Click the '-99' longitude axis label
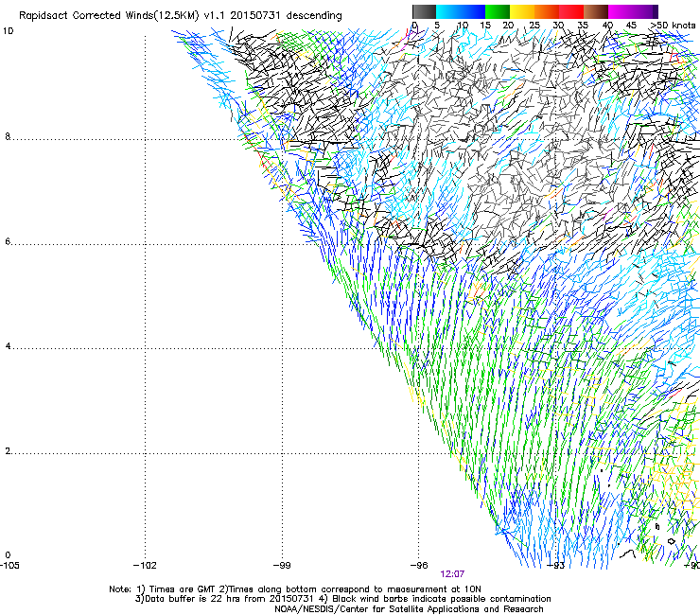 pyautogui.click(x=282, y=566)
